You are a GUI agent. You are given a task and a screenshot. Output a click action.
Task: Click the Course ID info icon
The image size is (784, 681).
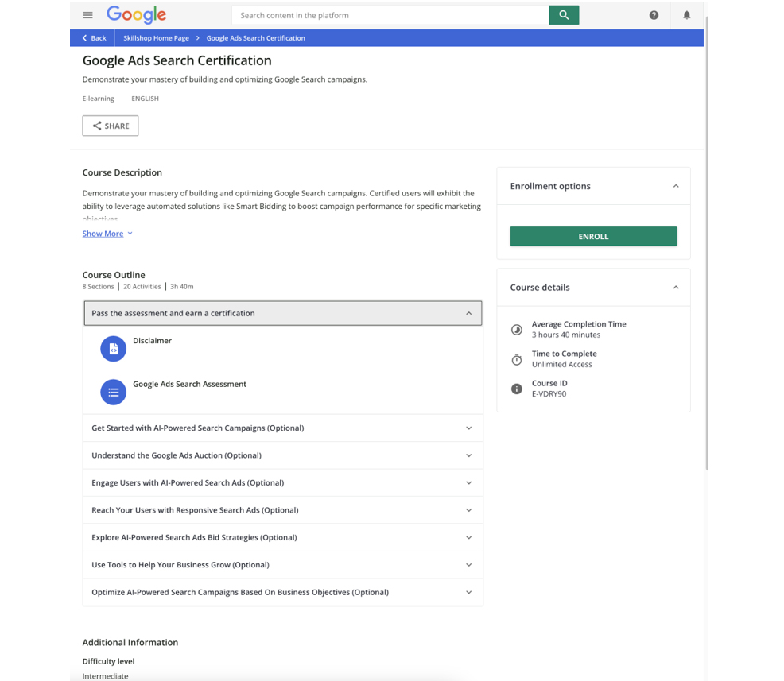(517, 389)
